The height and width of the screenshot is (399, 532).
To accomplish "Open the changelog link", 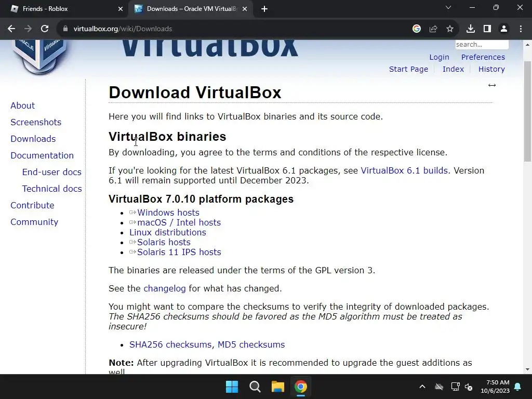I will 165,288.
